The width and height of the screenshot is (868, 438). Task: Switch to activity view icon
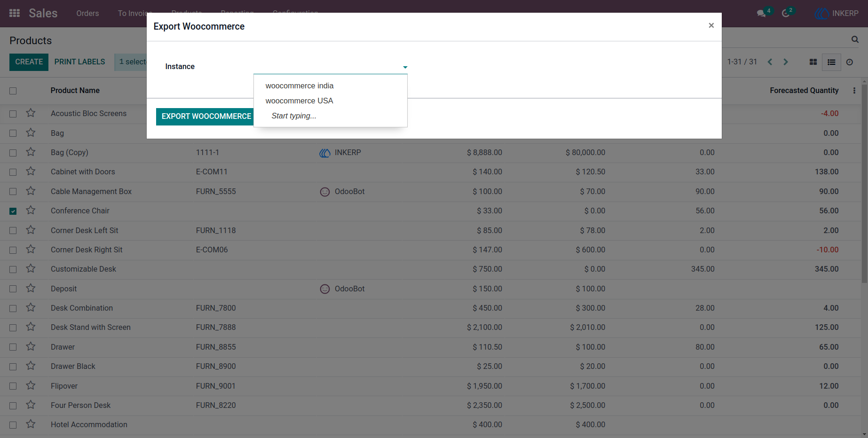850,62
